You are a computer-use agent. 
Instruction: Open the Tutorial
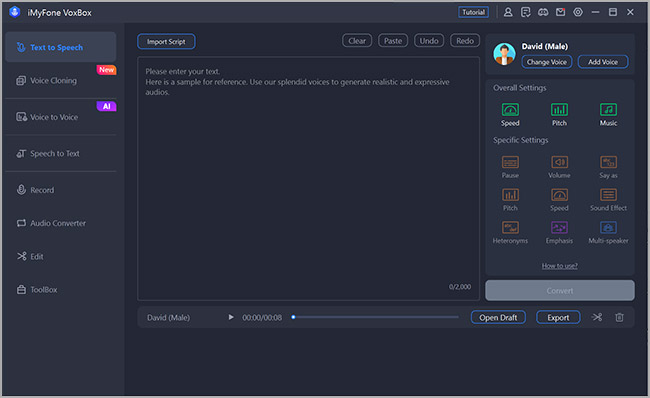(x=473, y=12)
